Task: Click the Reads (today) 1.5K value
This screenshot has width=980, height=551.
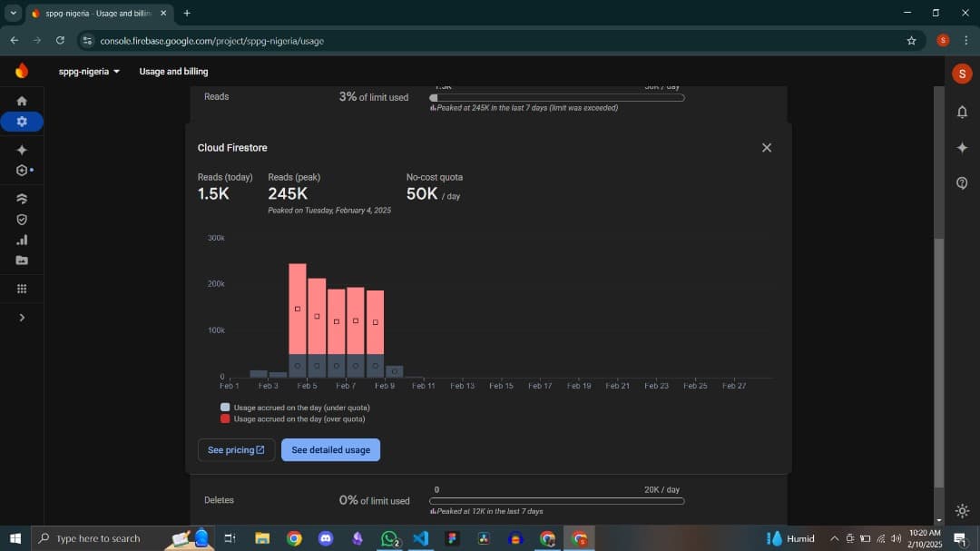Action: 213,194
